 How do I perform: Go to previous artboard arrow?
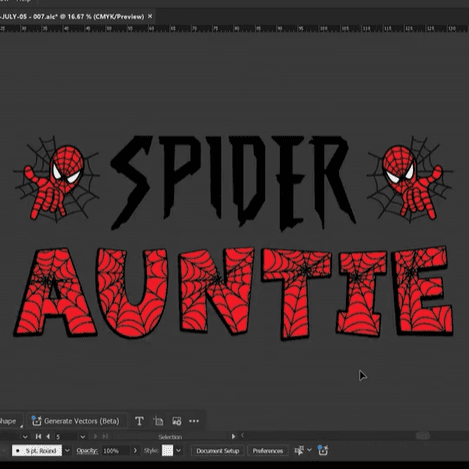pos(48,436)
